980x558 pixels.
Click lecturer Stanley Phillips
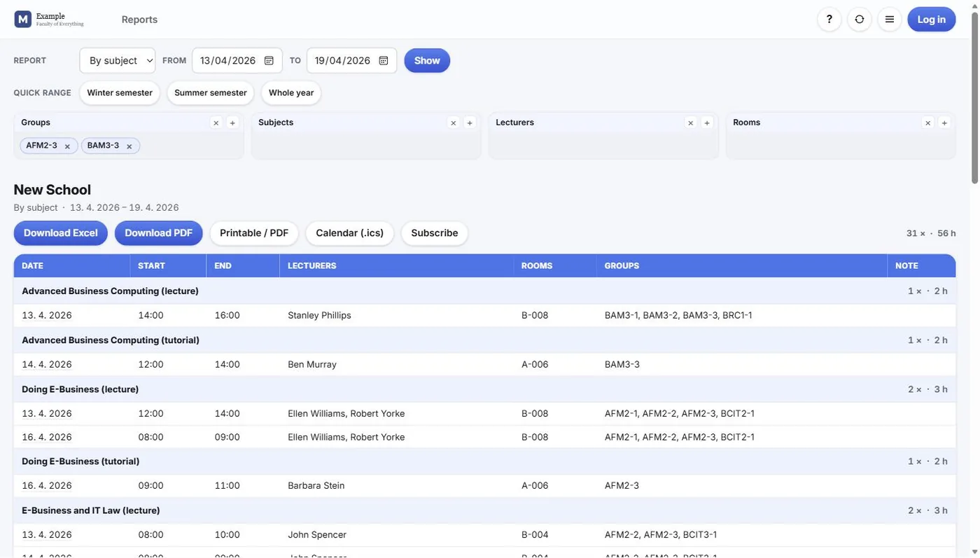click(x=319, y=316)
